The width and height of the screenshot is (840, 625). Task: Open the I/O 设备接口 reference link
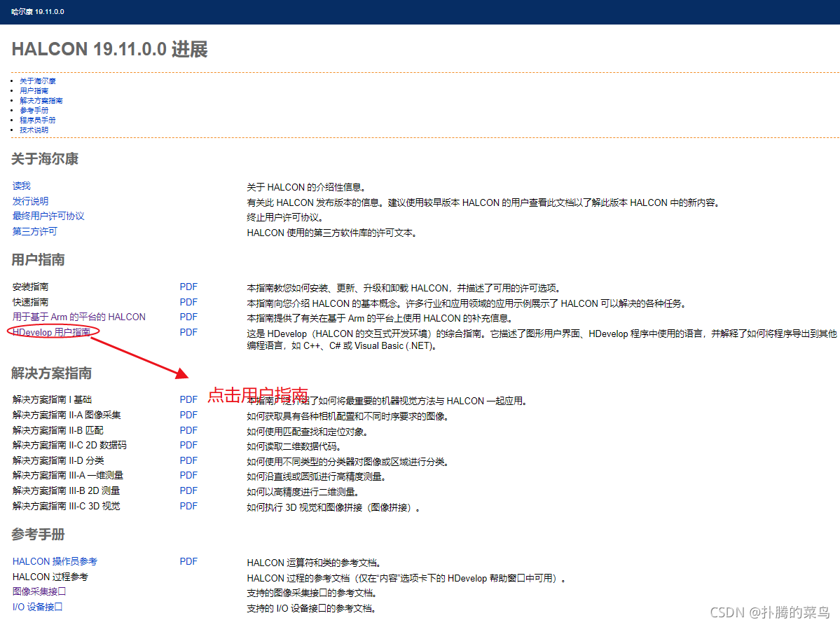[38, 607]
